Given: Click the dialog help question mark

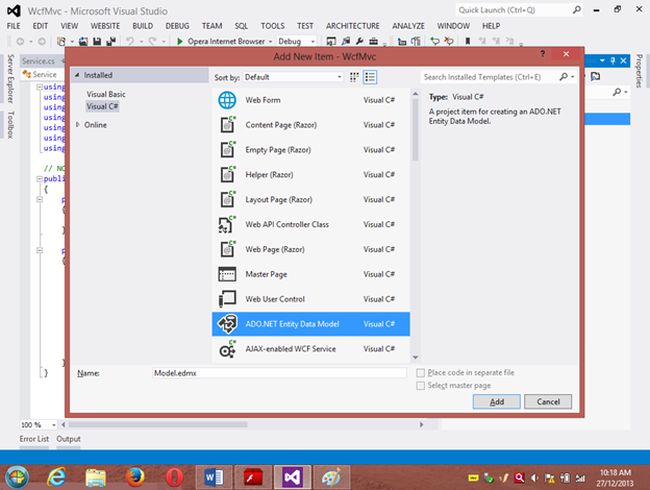Looking at the screenshot, I should pyautogui.click(x=542, y=53).
